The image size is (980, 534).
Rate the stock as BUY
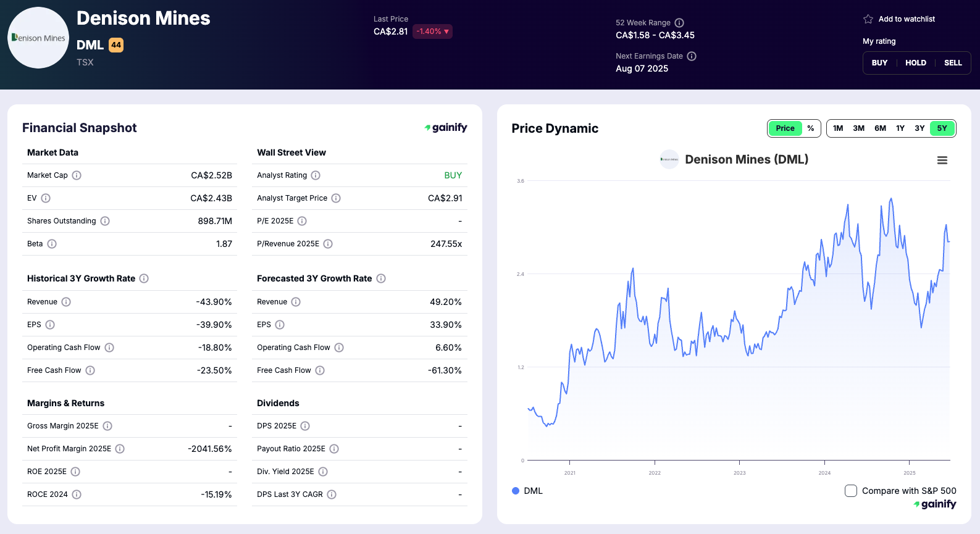tap(879, 63)
